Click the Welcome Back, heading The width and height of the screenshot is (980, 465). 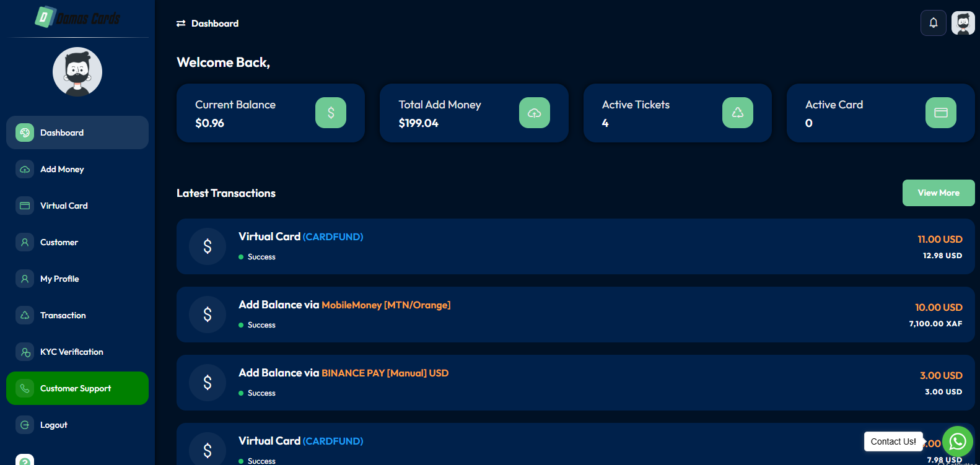pyautogui.click(x=223, y=63)
